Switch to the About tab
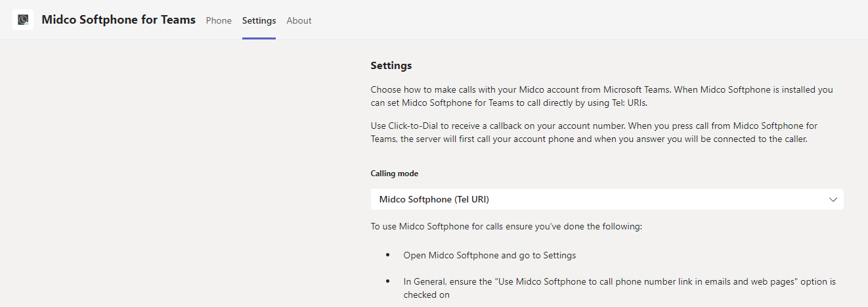 click(299, 20)
